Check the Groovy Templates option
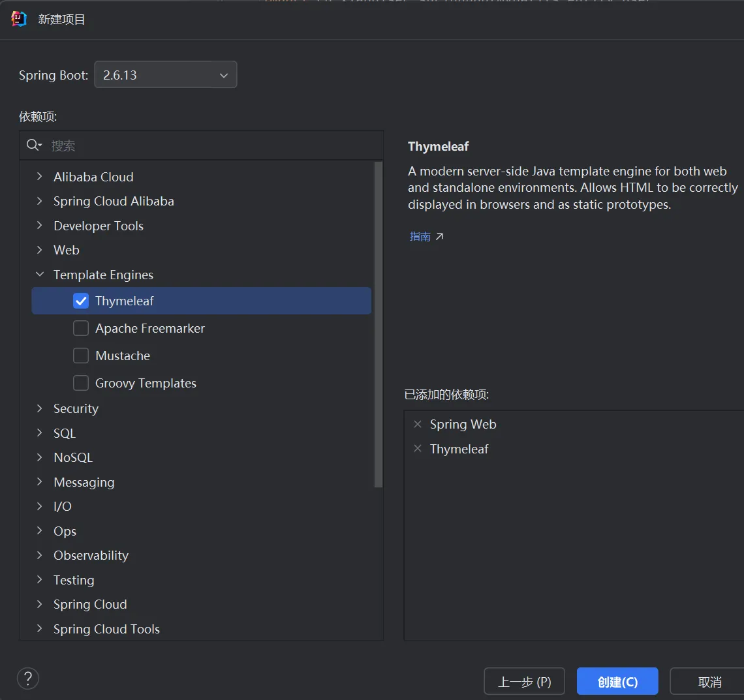This screenshot has width=744, height=700. (x=81, y=383)
